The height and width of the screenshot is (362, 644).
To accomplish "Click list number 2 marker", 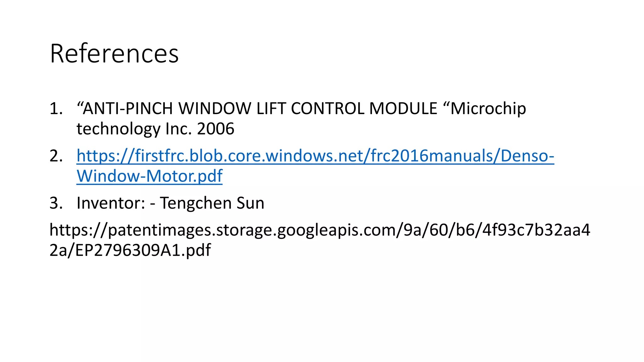I will [56, 156].
